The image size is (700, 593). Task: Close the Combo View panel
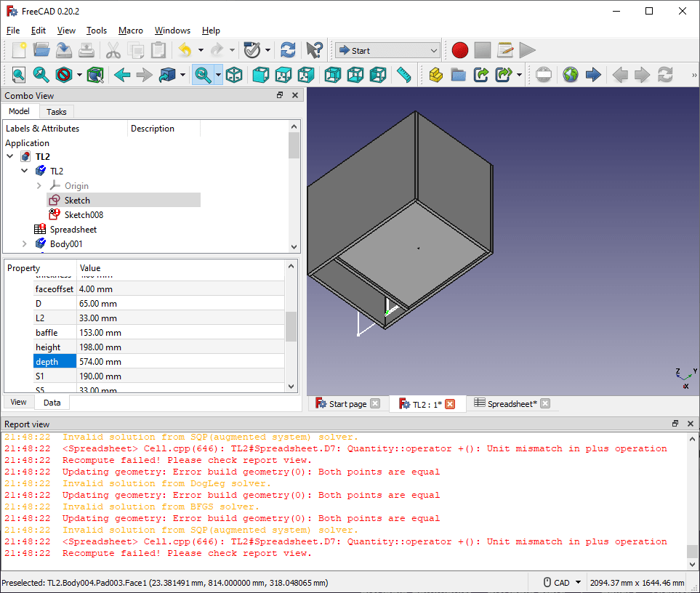295,95
